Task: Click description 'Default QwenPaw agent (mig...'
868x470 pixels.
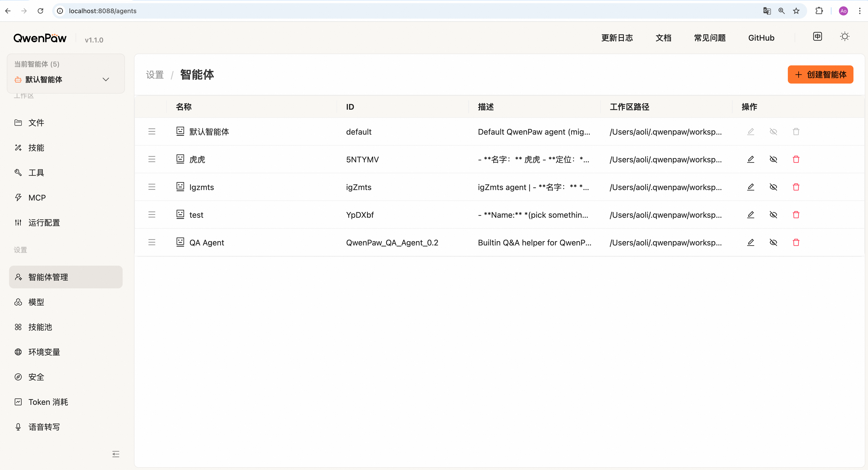Action: coord(534,132)
